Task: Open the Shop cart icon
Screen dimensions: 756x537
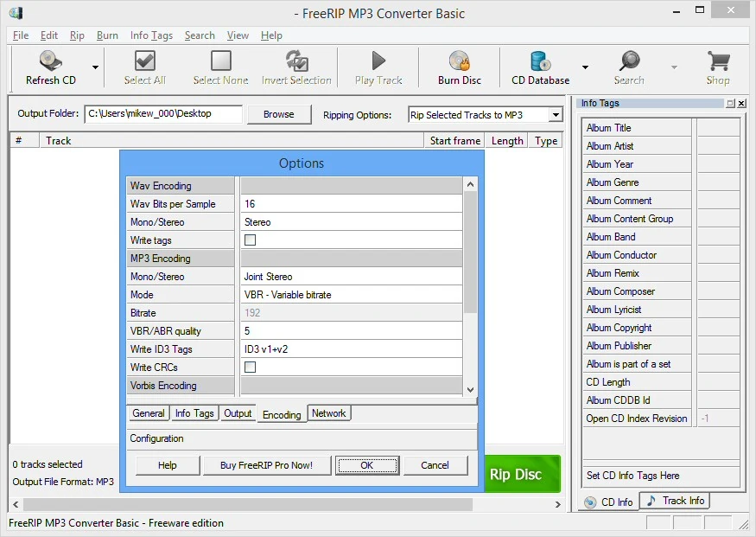Action: tap(718, 61)
